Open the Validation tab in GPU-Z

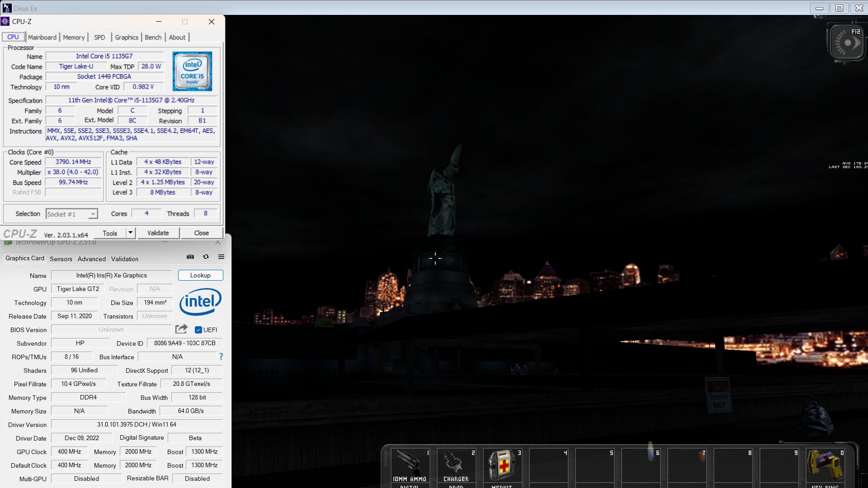pos(125,259)
